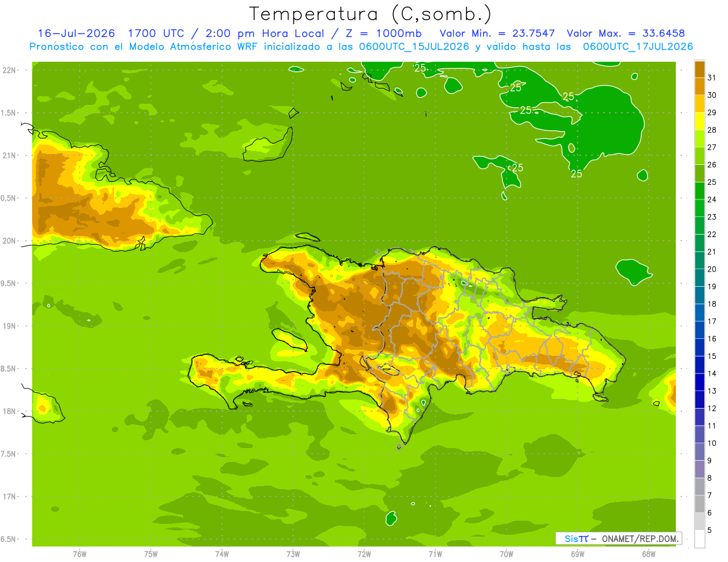
Task: Click the "Temperatura (C,somb.)" chart title
Action: click(x=370, y=15)
